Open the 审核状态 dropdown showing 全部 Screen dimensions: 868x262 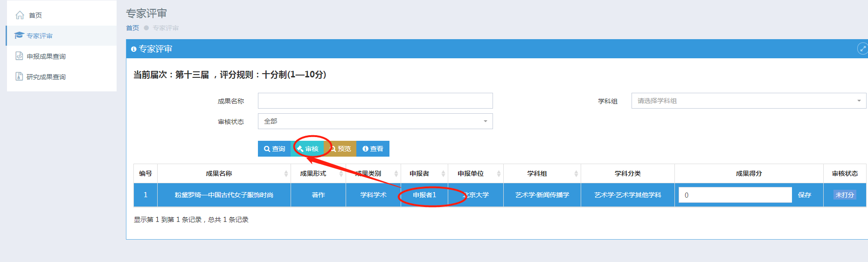click(375, 121)
